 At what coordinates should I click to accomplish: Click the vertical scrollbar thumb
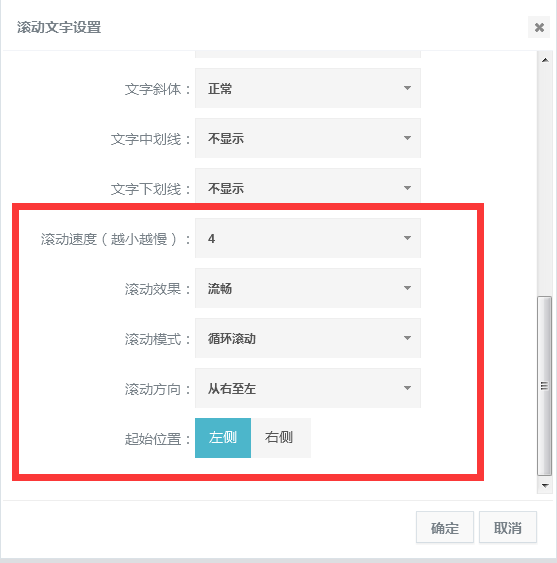pyautogui.click(x=545, y=386)
